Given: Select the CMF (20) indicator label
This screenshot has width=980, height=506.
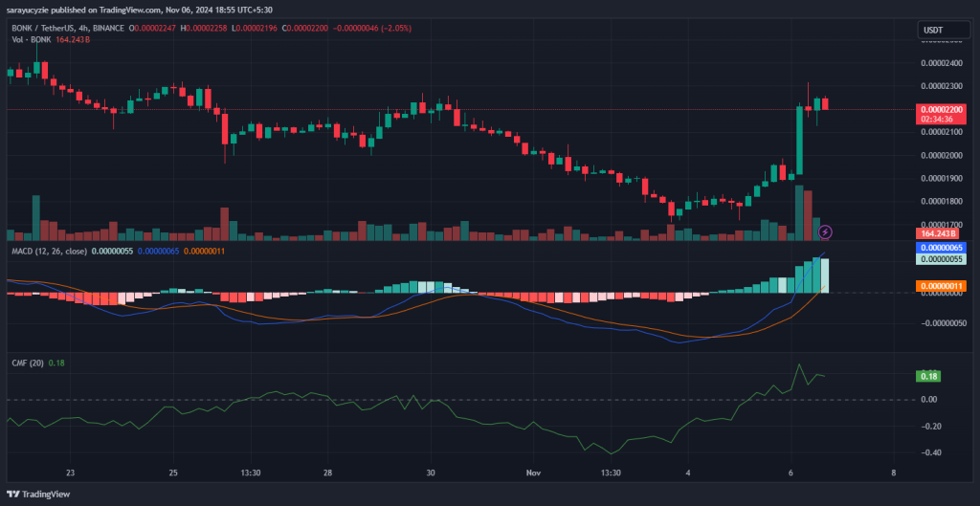Looking at the screenshot, I should (26, 363).
